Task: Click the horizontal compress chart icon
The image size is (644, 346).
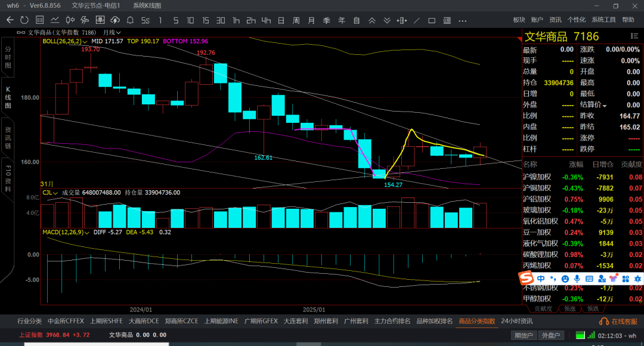Action: pyautogui.click(x=402, y=20)
